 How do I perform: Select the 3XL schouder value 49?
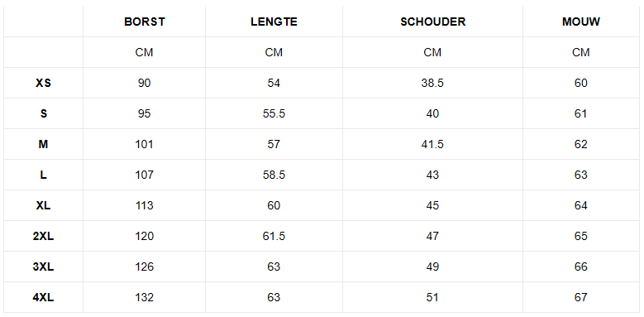(x=432, y=267)
